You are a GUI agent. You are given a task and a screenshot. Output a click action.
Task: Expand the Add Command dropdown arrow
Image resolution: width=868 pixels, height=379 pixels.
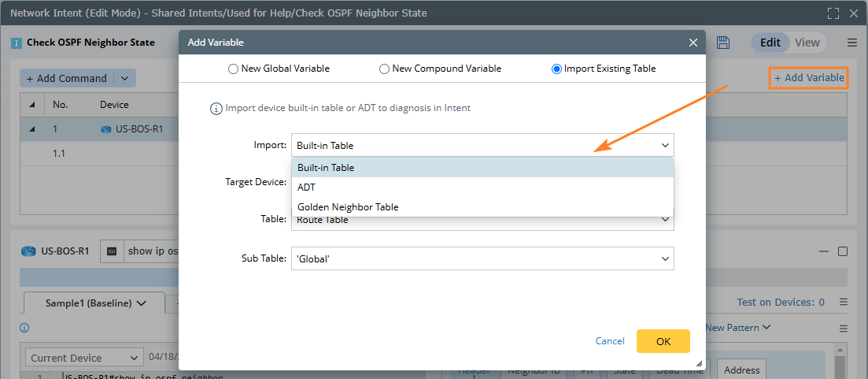click(x=126, y=78)
